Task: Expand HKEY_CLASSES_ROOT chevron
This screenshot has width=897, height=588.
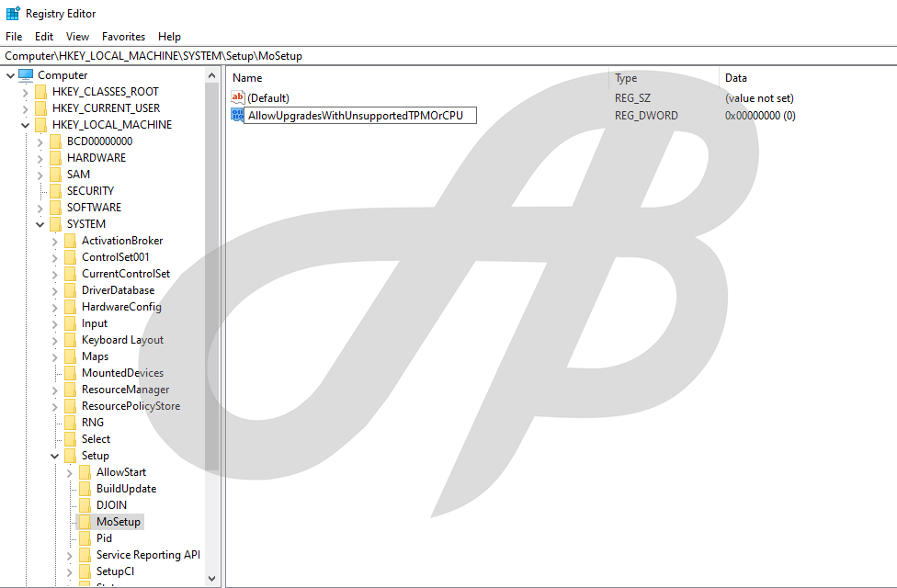Action: tap(25, 92)
